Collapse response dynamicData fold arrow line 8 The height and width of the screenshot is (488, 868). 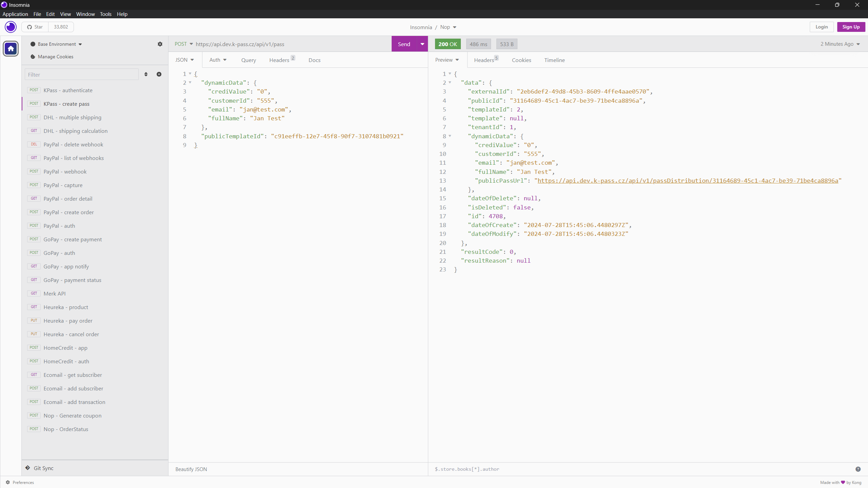[450, 136]
